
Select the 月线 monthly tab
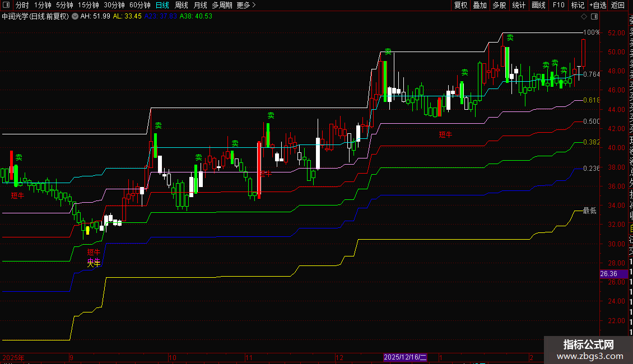coord(200,5)
